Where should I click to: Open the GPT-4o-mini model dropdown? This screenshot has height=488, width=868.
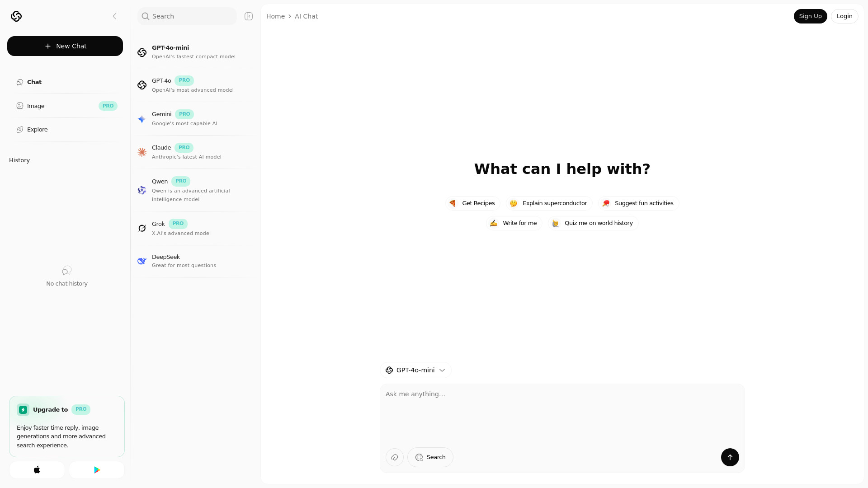(x=415, y=370)
